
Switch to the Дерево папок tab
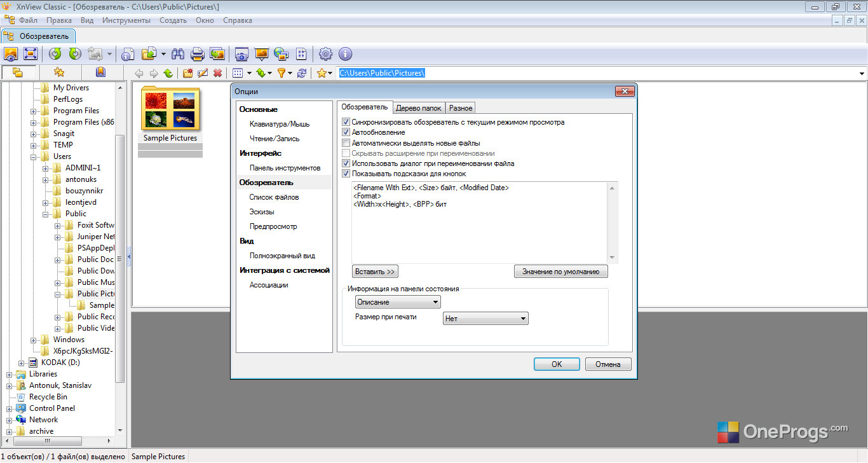419,108
